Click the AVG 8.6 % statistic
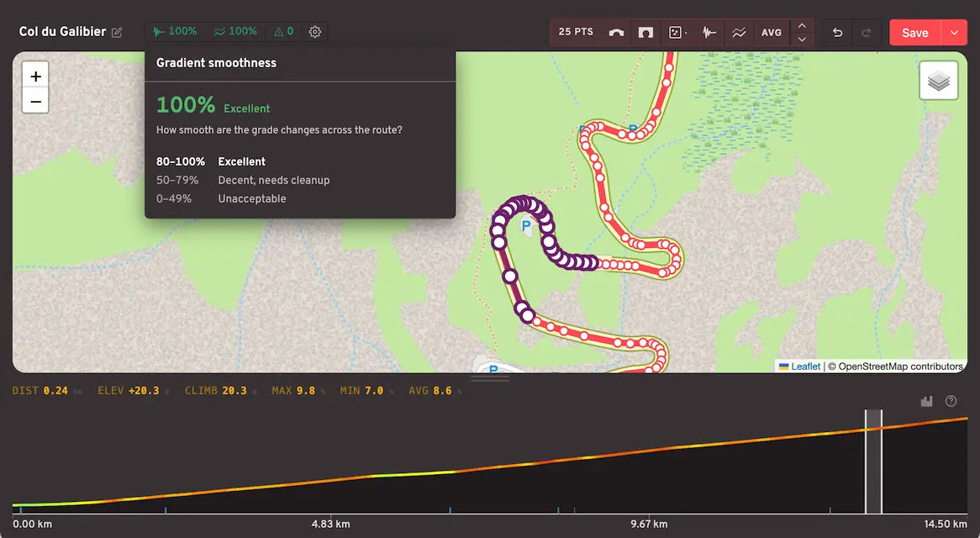The height and width of the screenshot is (538, 980). [435, 391]
